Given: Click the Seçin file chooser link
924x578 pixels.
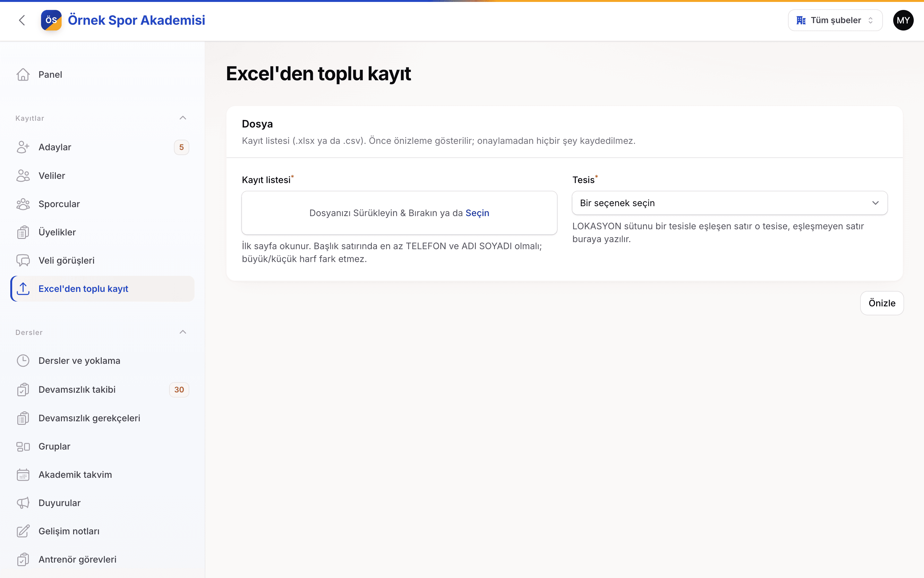Looking at the screenshot, I should pos(477,213).
